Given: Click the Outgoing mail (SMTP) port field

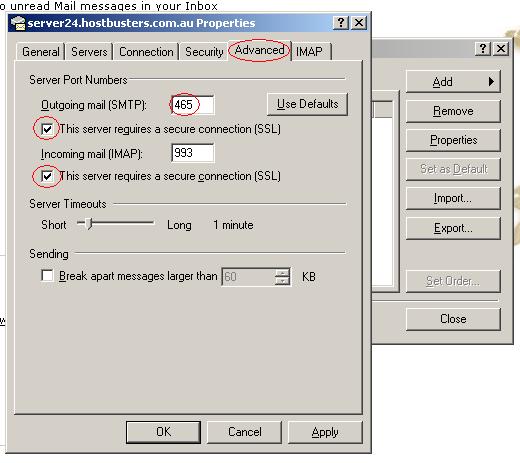Looking at the screenshot, I should point(192,105).
